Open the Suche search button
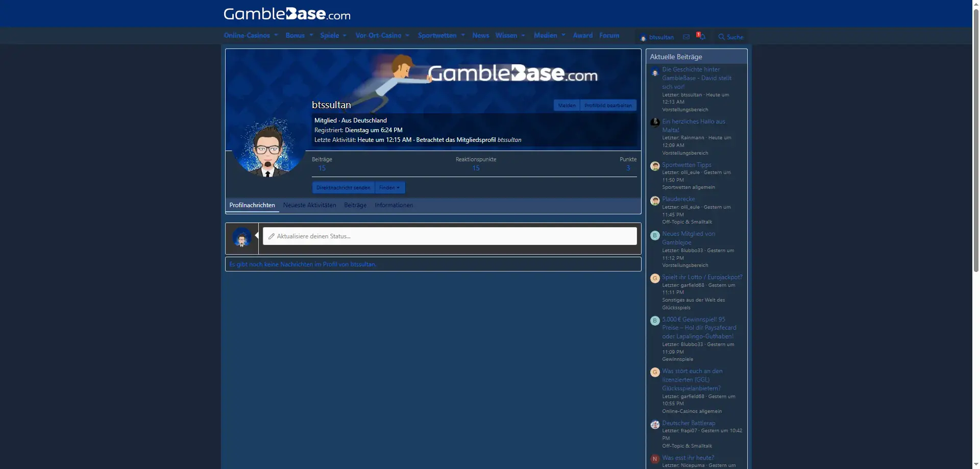The width and height of the screenshot is (980, 469). pyautogui.click(x=730, y=37)
